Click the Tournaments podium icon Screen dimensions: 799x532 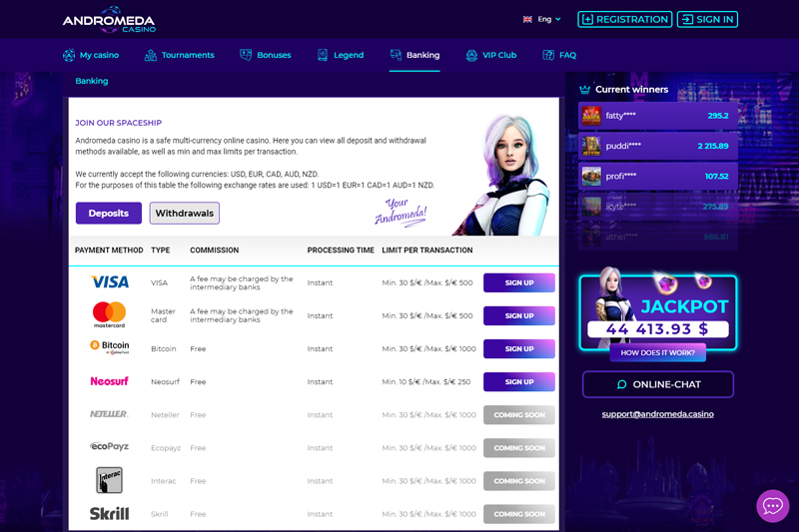[151, 55]
